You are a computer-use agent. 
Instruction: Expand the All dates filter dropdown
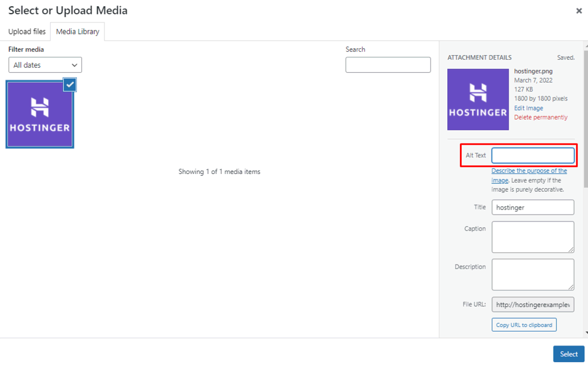coord(45,65)
